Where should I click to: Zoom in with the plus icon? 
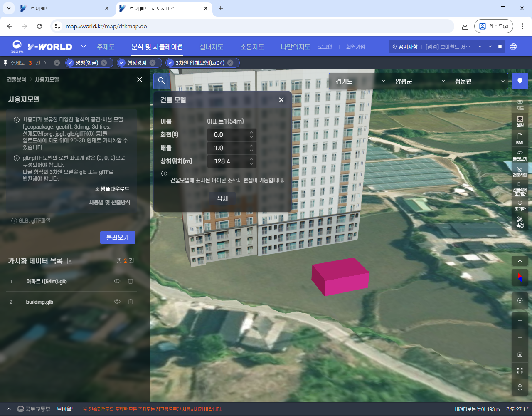(x=520, y=320)
